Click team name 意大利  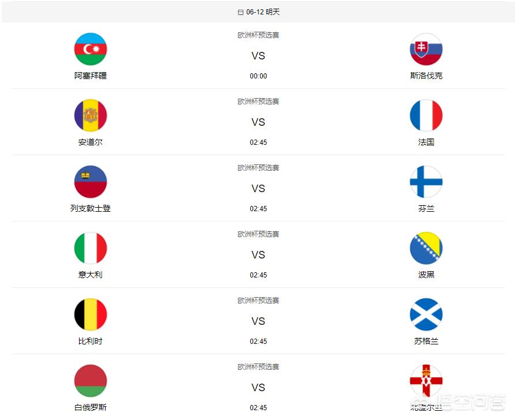[x=91, y=275]
